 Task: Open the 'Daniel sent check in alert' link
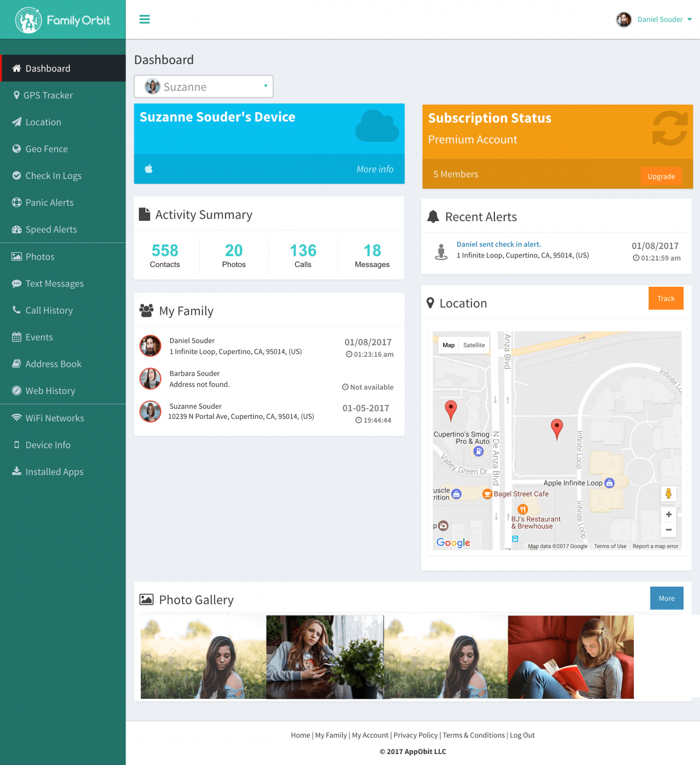(498, 244)
